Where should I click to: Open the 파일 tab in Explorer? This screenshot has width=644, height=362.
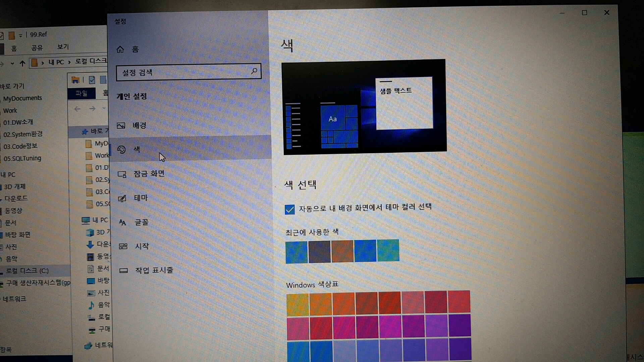81,93
